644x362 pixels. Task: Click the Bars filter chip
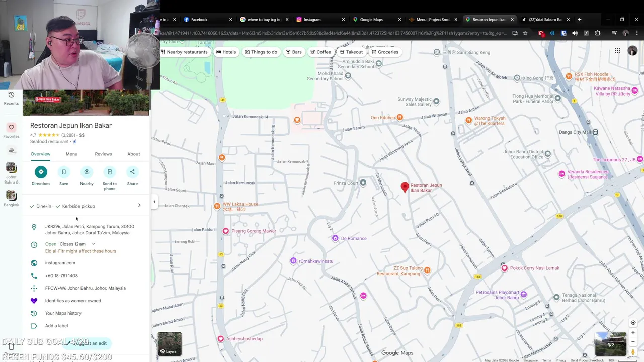294,52
